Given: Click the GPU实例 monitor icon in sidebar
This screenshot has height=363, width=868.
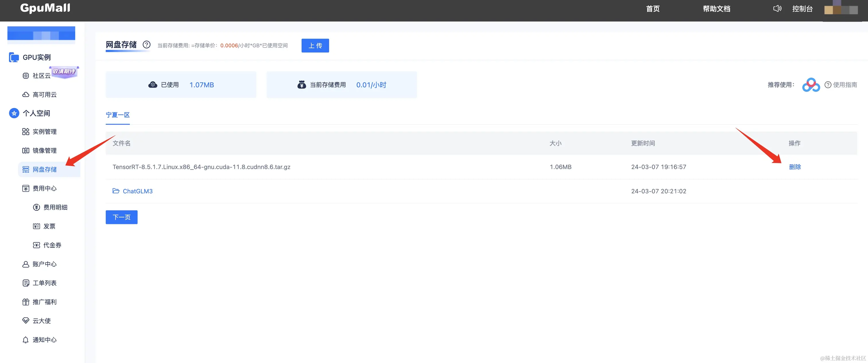Looking at the screenshot, I should pos(14,57).
